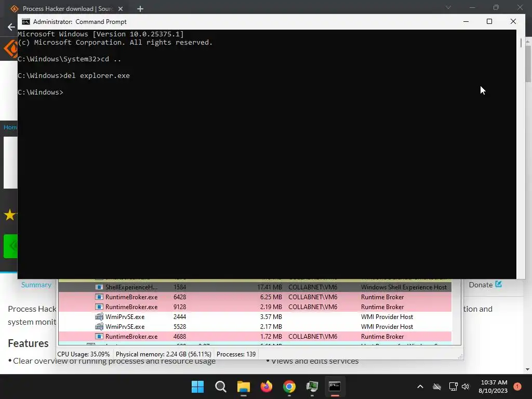Select RuntimeBroker.exe with PID 6428
The image size is (532, 399).
[255, 297]
